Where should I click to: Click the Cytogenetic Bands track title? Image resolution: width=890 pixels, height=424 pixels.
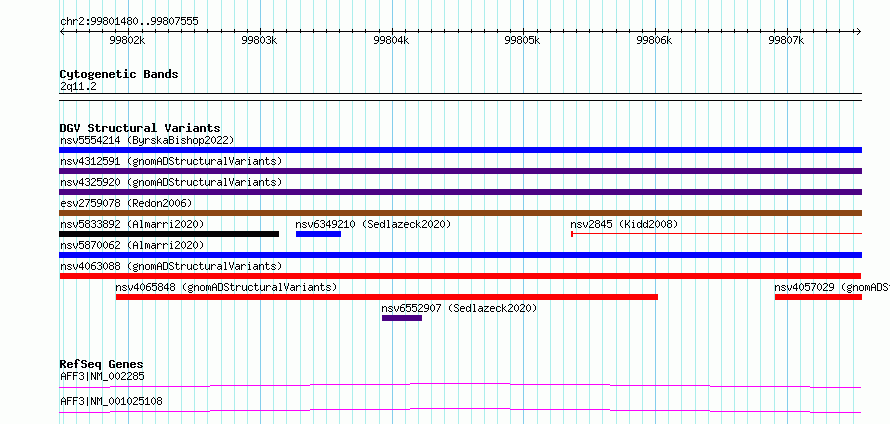pyautogui.click(x=119, y=74)
